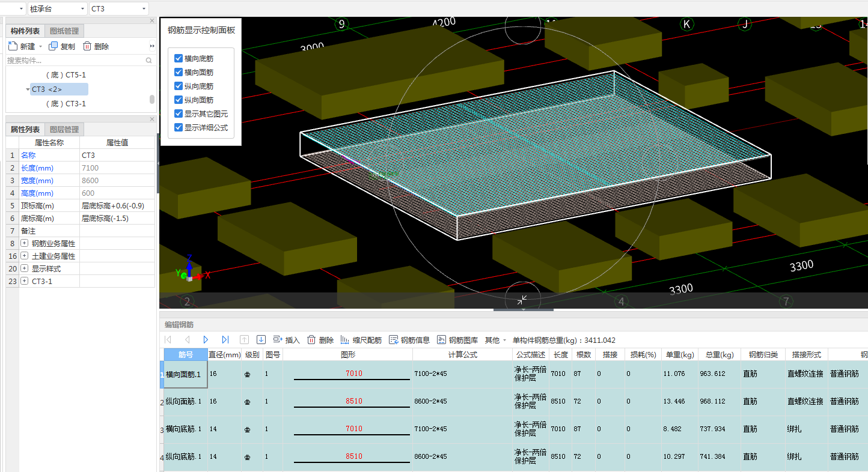Click the move row up icon
The image size is (868, 472).
244,340
